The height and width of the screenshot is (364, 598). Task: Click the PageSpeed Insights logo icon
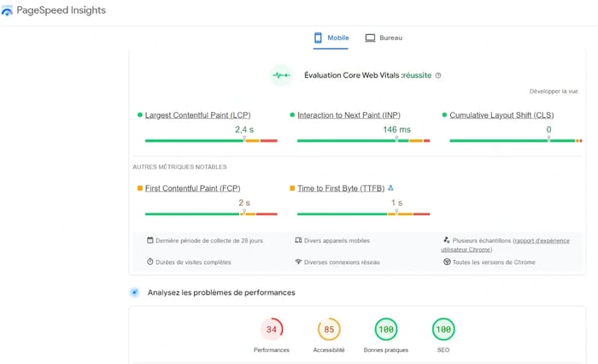(x=7, y=11)
